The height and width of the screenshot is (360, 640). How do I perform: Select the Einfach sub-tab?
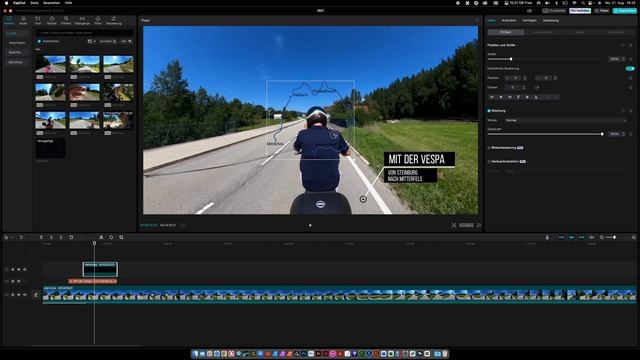506,32
